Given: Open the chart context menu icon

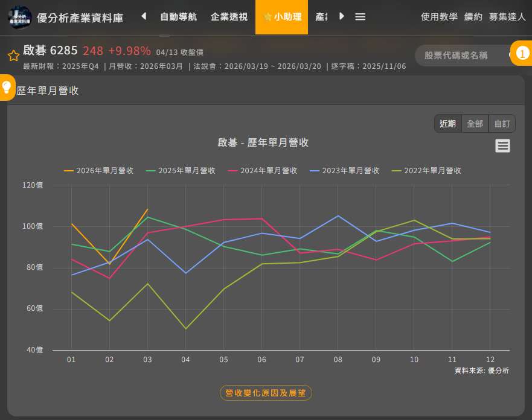Looking at the screenshot, I should click(502, 146).
